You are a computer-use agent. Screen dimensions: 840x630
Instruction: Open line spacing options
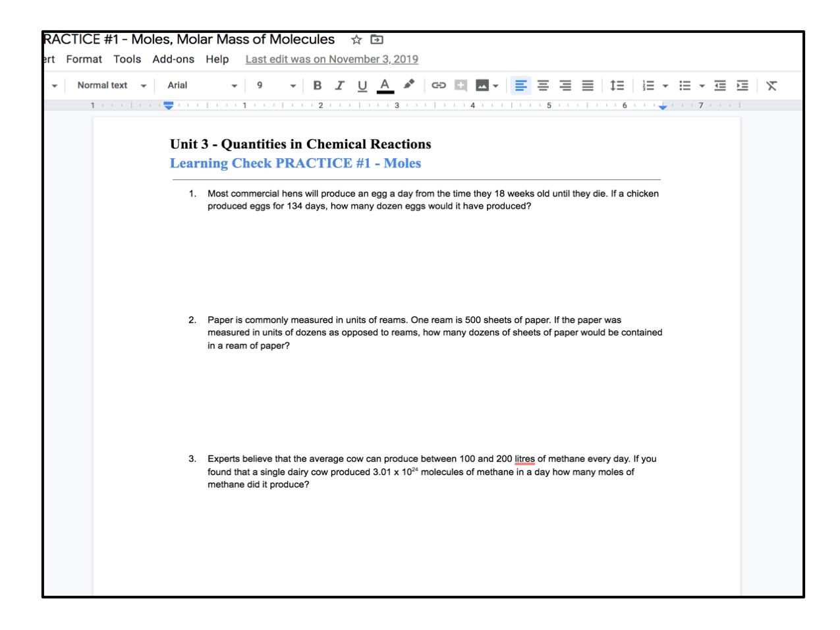pos(617,85)
